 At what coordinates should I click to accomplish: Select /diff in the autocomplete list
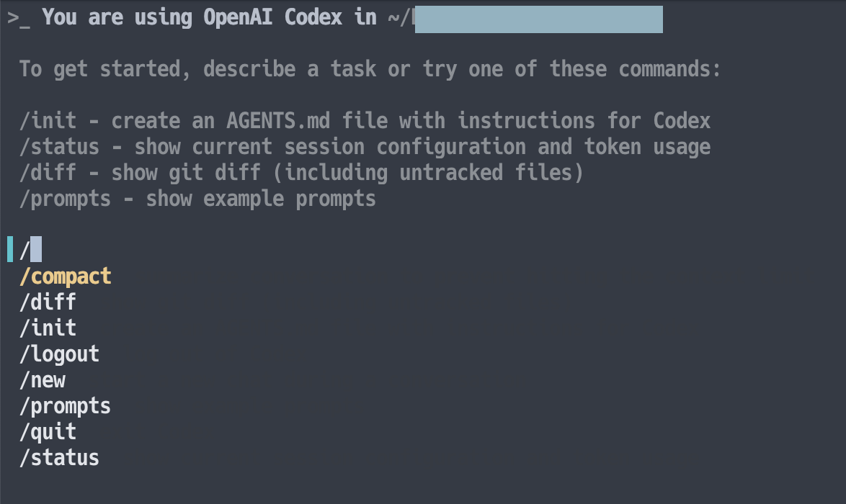click(x=48, y=302)
